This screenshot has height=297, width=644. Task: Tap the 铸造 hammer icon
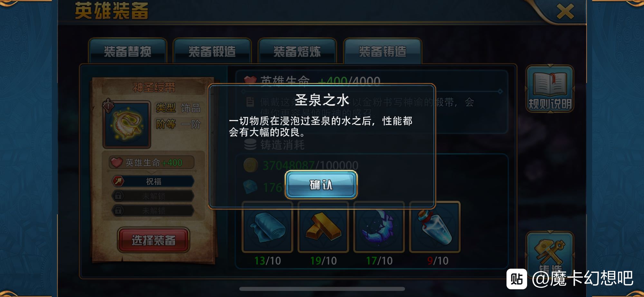click(x=550, y=254)
